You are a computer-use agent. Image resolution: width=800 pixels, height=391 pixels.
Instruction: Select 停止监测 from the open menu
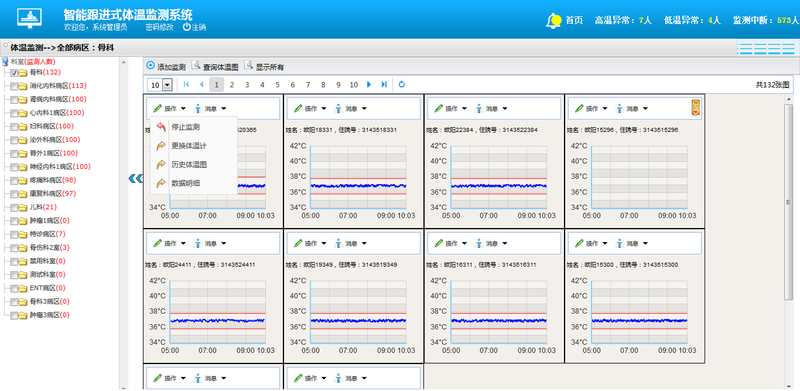pyautogui.click(x=194, y=127)
